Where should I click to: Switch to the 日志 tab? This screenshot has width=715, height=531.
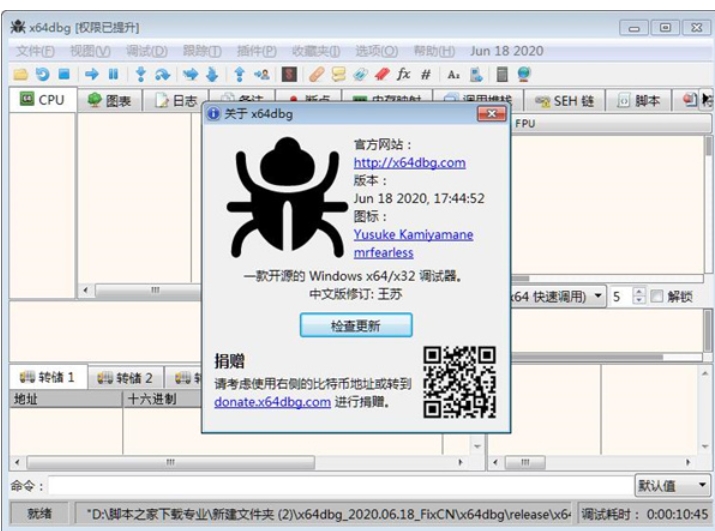point(176,100)
